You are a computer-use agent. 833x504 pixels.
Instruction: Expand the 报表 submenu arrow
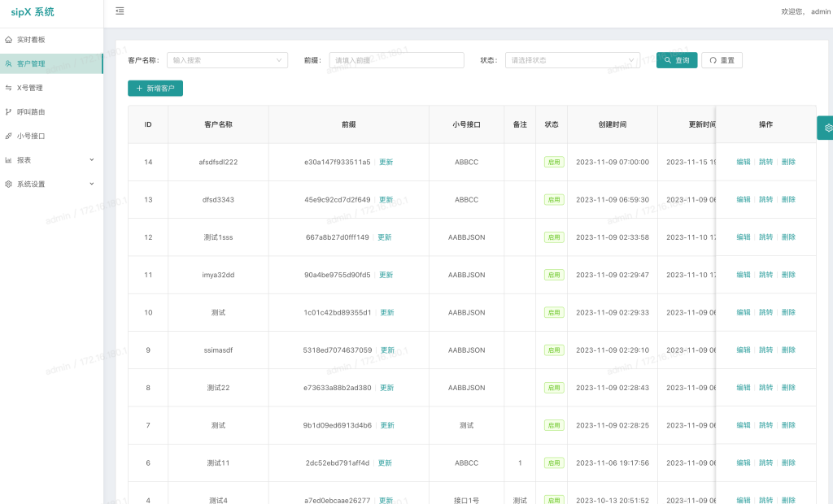click(92, 160)
